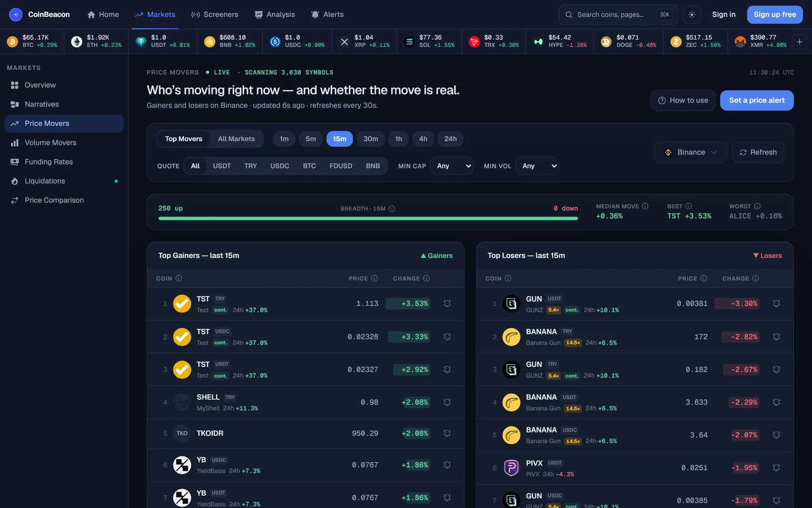Open Overview in sidebar
The image size is (812, 508).
pos(64,85)
